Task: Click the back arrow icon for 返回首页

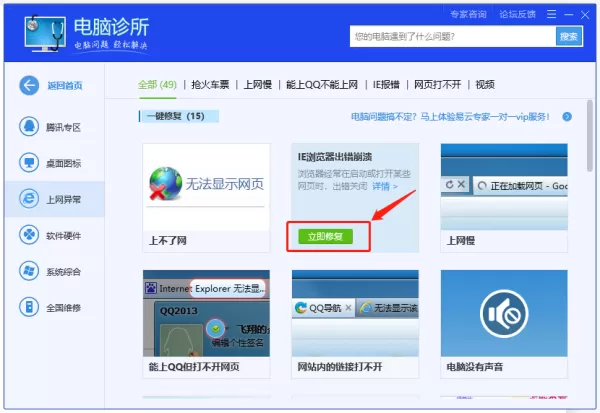Action: click(29, 85)
